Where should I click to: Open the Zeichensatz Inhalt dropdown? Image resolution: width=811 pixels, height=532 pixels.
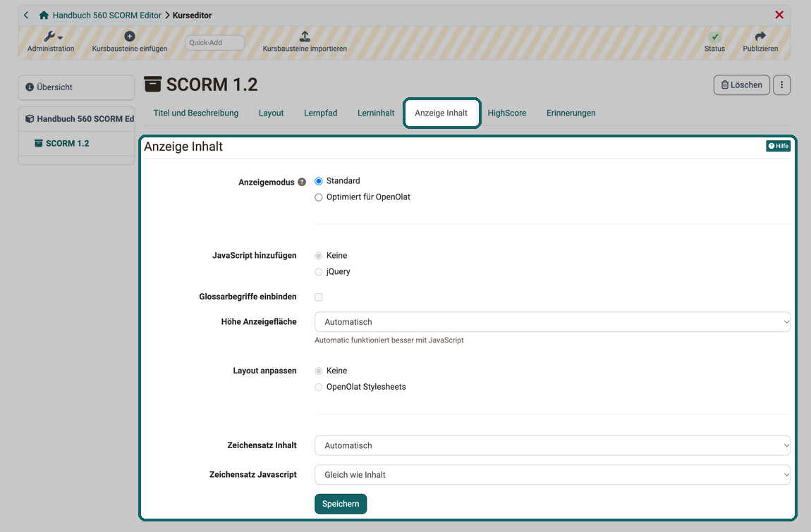pos(552,445)
